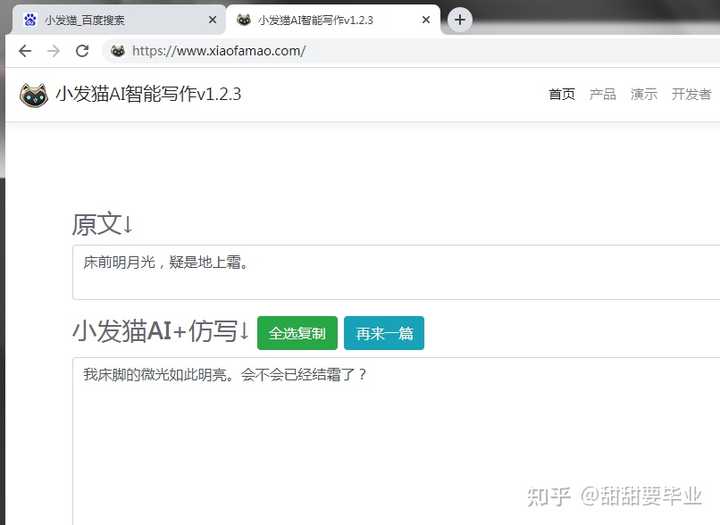Go forward to next page

(x=54, y=51)
